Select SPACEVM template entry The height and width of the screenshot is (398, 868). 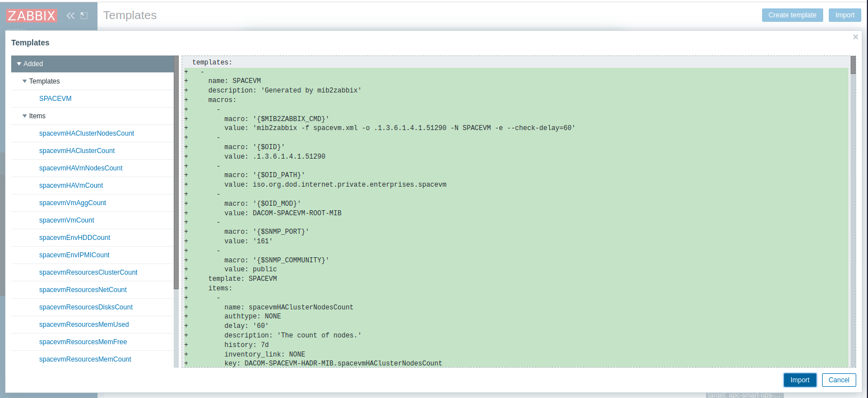pyautogui.click(x=55, y=99)
